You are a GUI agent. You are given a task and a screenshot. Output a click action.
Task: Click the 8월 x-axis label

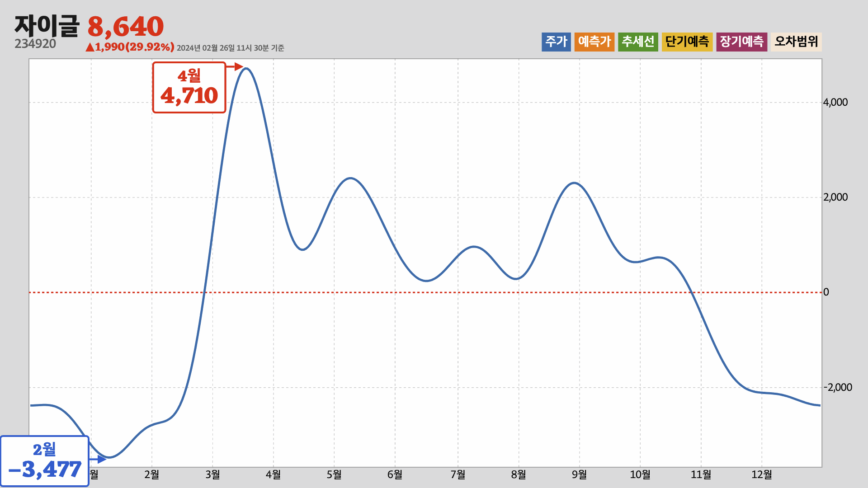(x=519, y=474)
